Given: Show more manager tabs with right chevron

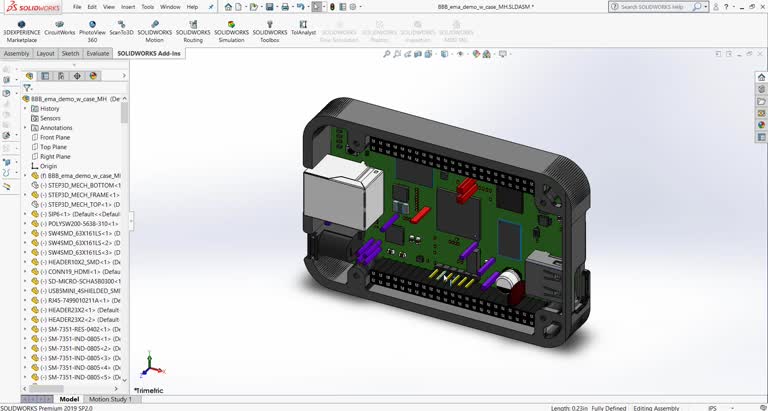Looking at the screenshot, I should click(x=124, y=76).
